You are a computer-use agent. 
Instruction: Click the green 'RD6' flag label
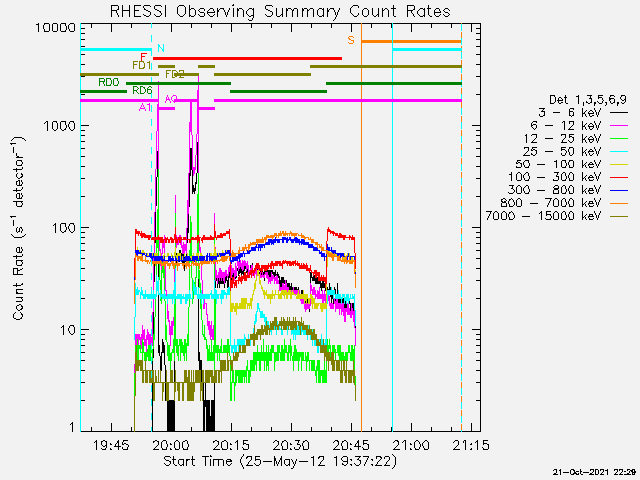tap(142, 91)
